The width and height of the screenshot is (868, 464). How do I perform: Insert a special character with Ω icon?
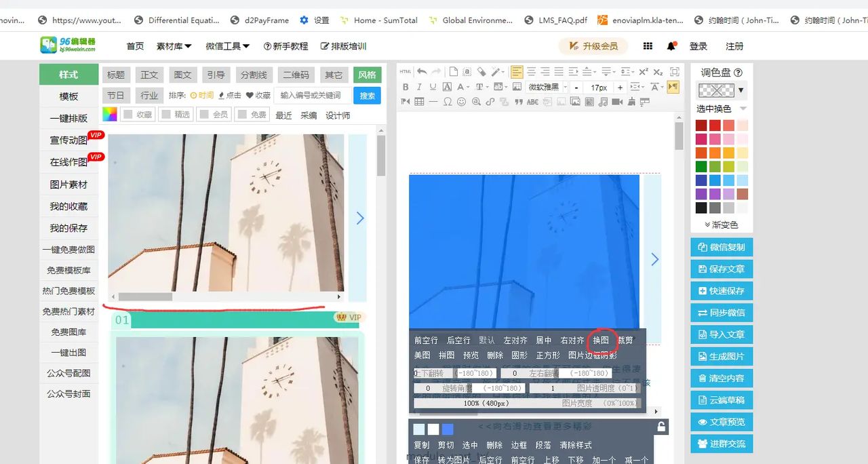pyautogui.click(x=448, y=100)
